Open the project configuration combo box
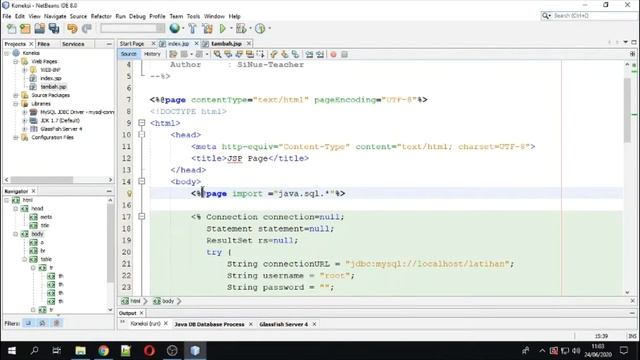 coord(133,28)
